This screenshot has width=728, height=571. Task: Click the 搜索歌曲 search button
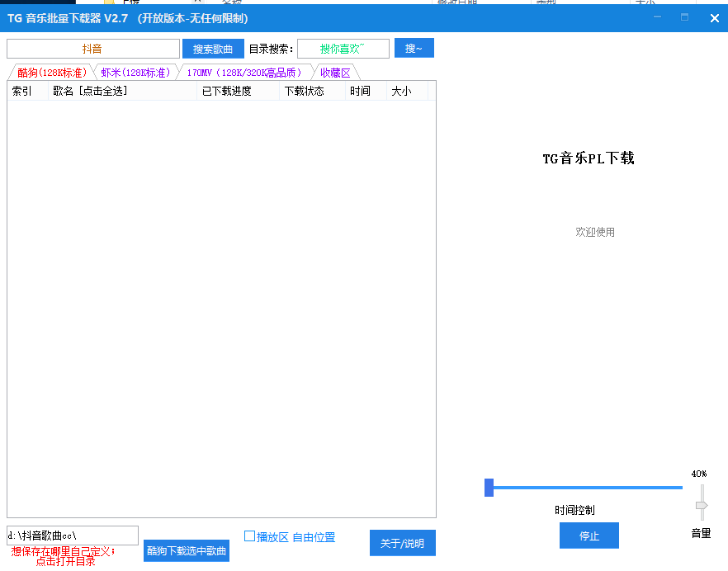tap(213, 49)
